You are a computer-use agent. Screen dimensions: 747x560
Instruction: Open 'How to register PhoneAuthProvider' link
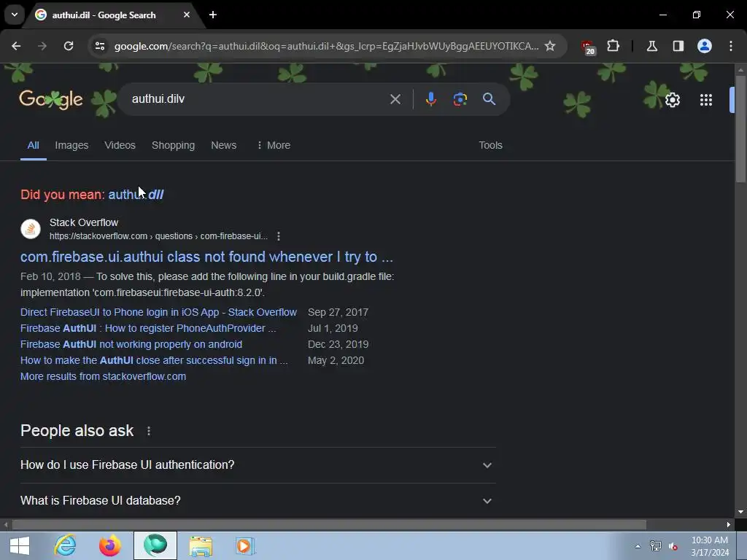tap(148, 328)
